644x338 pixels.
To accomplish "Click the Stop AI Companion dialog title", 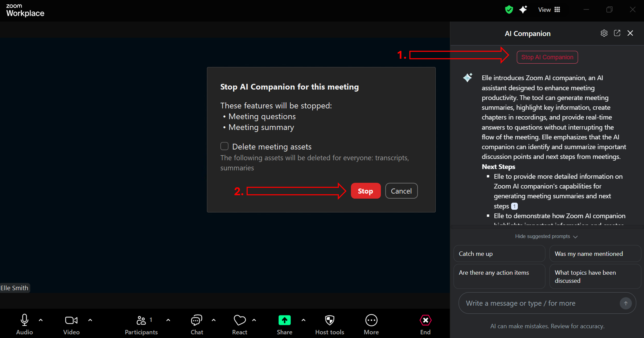I will (x=290, y=87).
